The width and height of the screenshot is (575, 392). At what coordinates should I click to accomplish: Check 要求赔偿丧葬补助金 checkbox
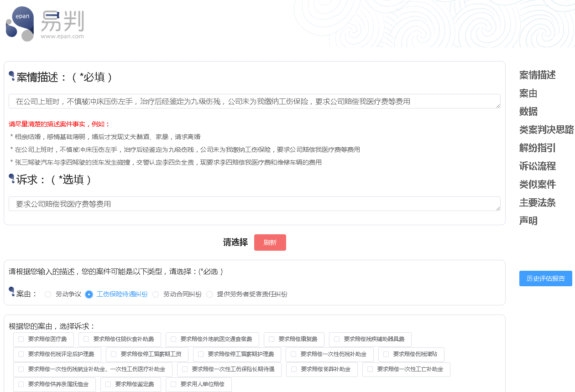click(294, 369)
